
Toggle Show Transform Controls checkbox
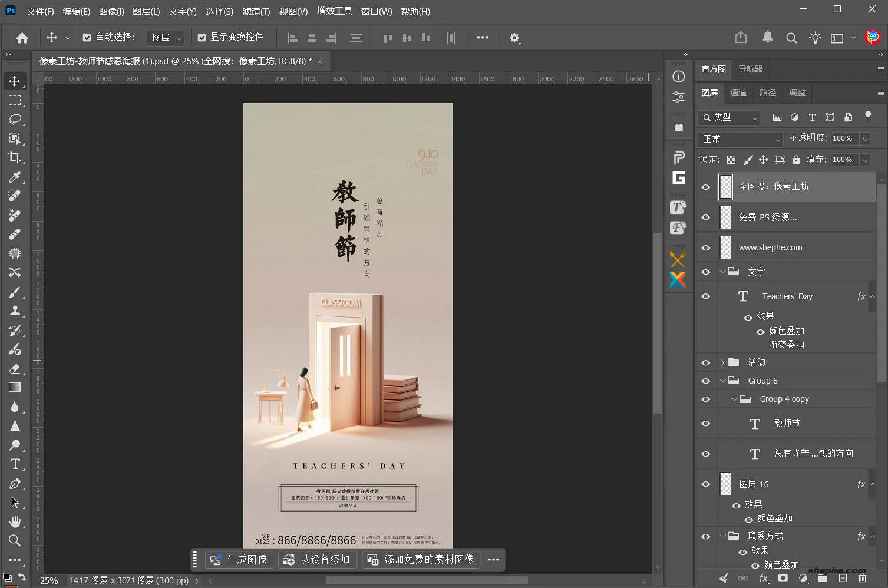[x=202, y=38]
